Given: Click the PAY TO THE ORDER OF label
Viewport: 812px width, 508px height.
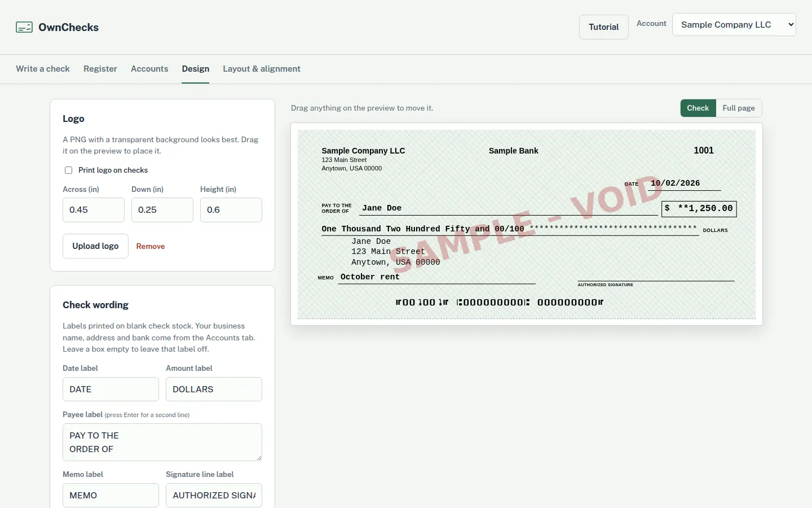Looking at the screenshot, I should (337, 208).
